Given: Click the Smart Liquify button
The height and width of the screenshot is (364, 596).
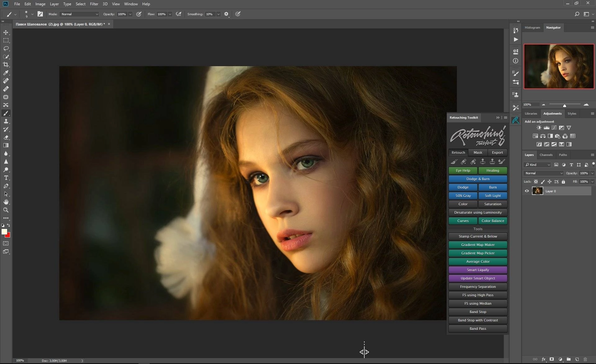Looking at the screenshot, I should coord(478,270).
